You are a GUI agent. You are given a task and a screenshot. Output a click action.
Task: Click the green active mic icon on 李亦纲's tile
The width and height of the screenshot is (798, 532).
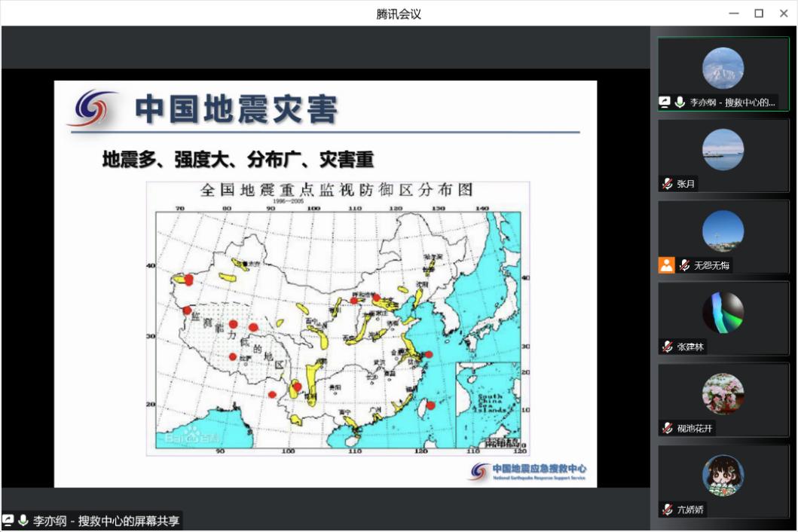pos(680,102)
